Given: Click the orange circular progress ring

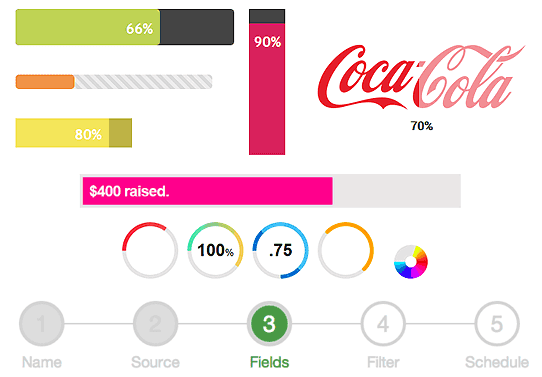Looking at the screenshot, I should click(x=346, y=250).
